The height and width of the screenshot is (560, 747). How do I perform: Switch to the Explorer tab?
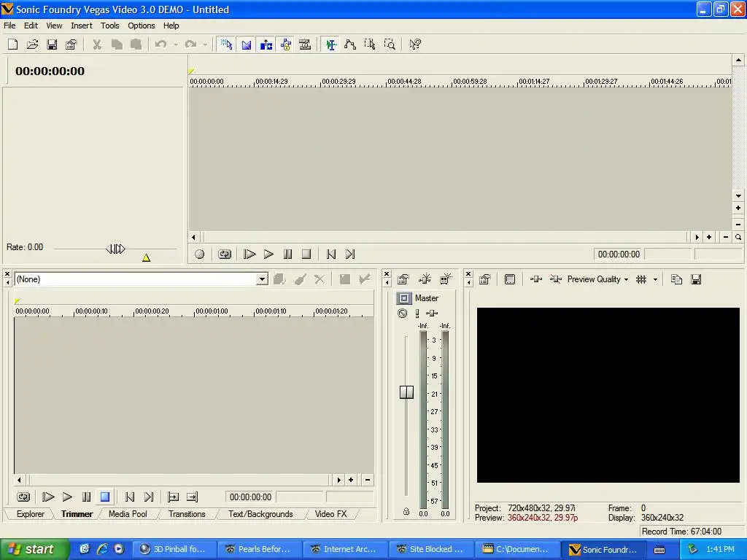coord(31,514)
